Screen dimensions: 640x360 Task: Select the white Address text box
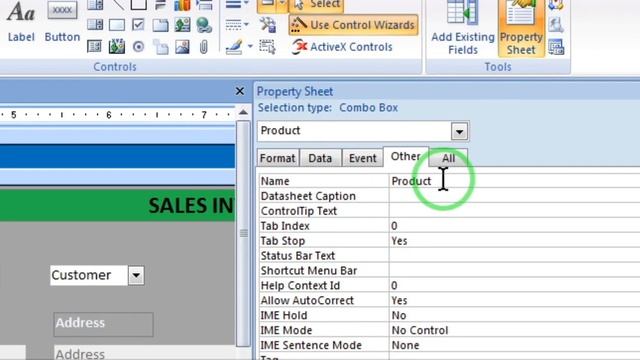[x=144, y=352]
